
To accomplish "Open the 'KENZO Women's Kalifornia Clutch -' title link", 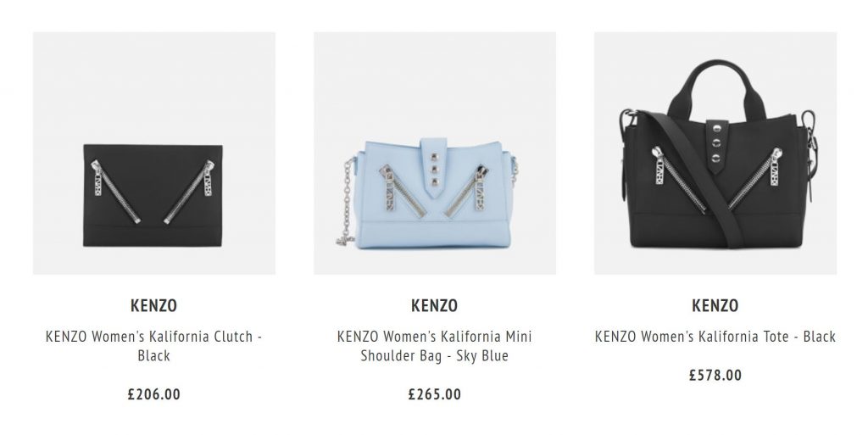I will point(154,337).
